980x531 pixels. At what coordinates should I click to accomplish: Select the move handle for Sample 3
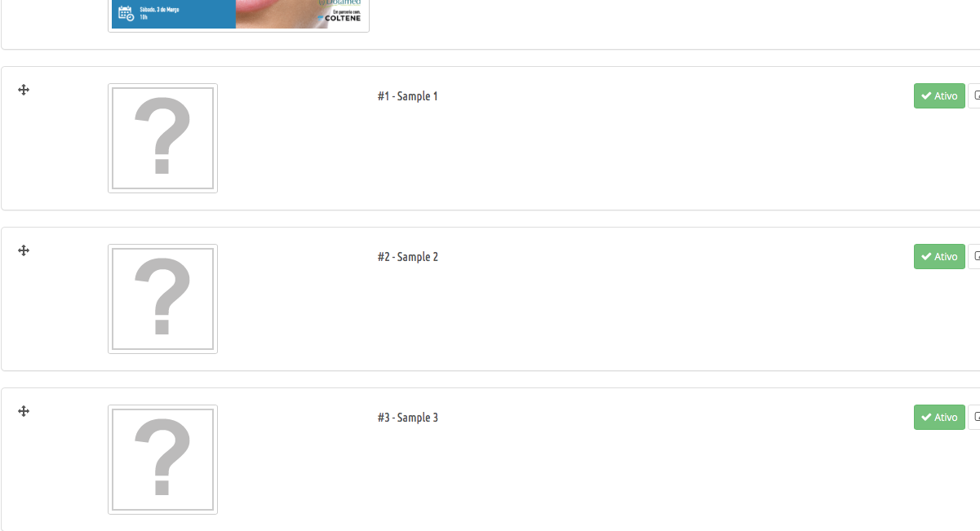coord(24,411)
